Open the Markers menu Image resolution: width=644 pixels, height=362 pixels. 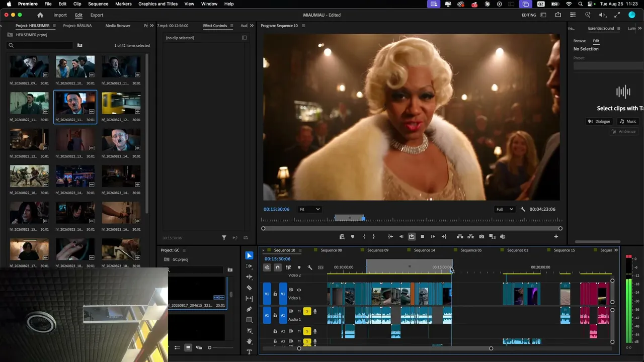point(123,4)
